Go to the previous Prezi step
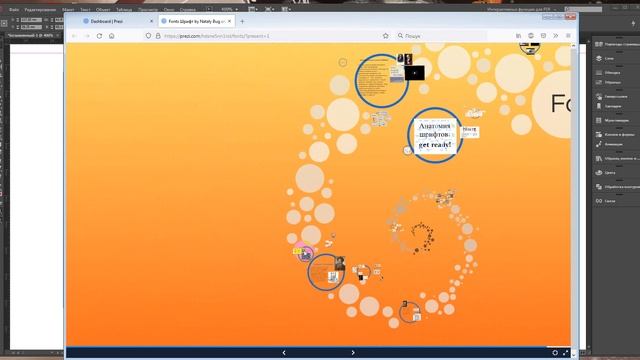This screenshot has height=360, width=640. pyautogui.click(x=284, y=353)
